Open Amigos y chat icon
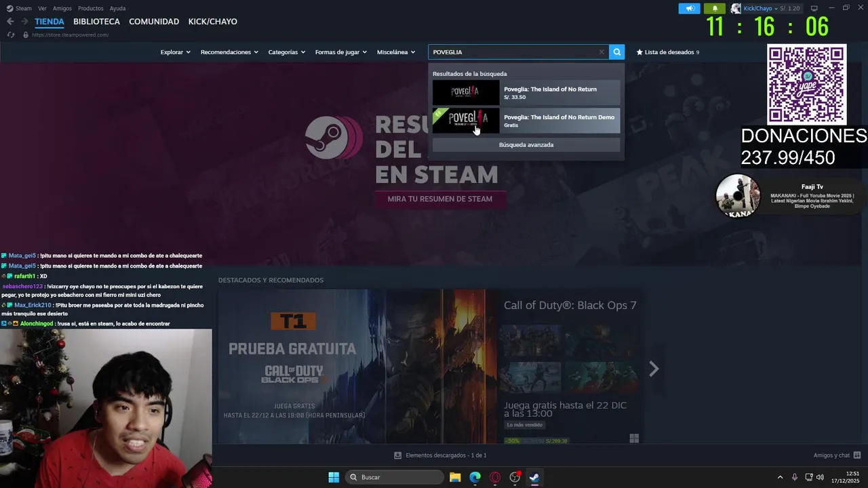 [x=857, y=455]
